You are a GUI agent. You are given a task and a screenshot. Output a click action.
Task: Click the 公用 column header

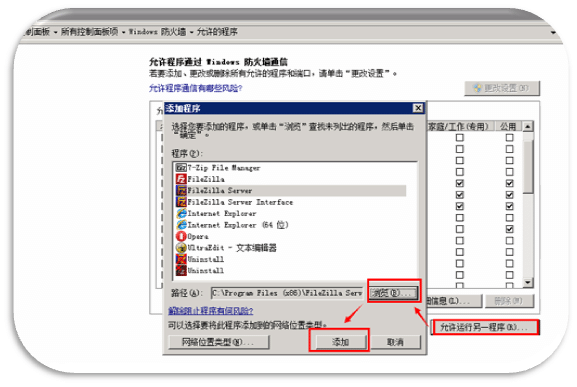[x=508, y=127]
